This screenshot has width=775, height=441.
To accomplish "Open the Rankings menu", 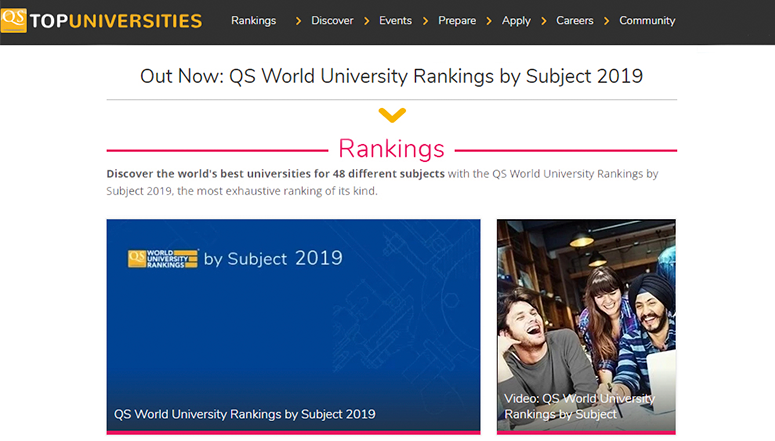I will [x=254, y=21].
